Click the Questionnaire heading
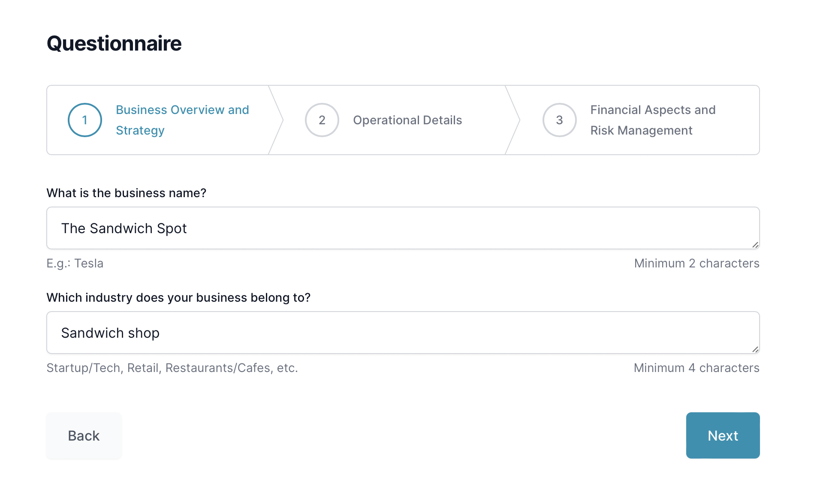 pos(114,44)
